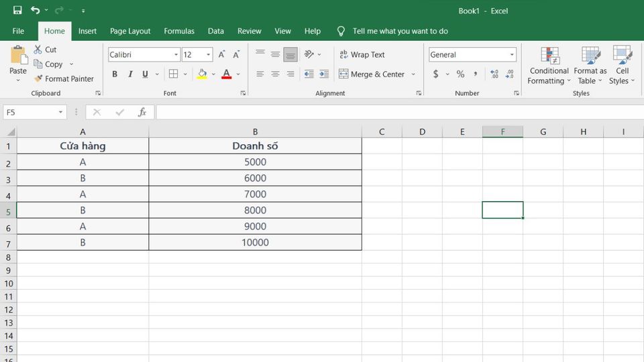Viewport: 644px width, 362px height.
Task: Apply Percent Style icon
Action: click(460, 74)
